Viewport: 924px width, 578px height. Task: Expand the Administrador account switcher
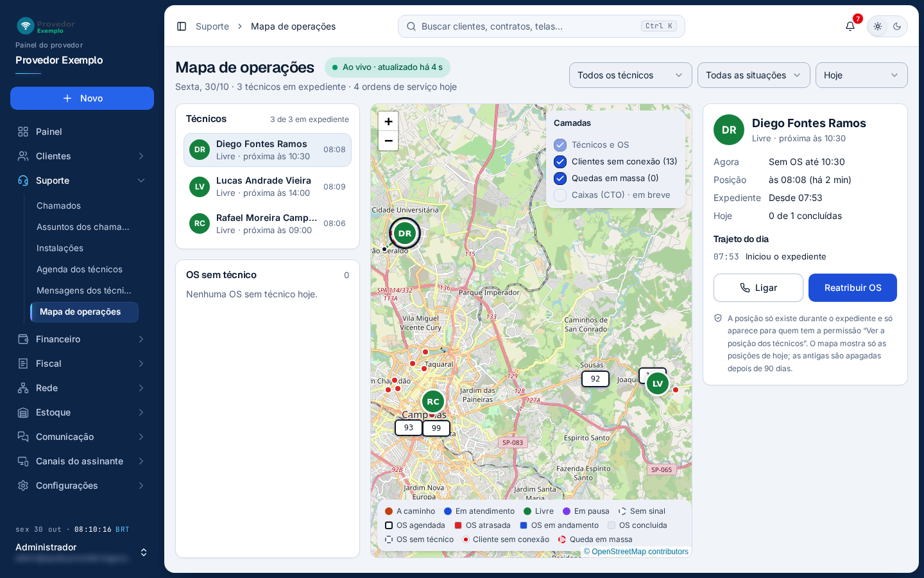point(144,552)
